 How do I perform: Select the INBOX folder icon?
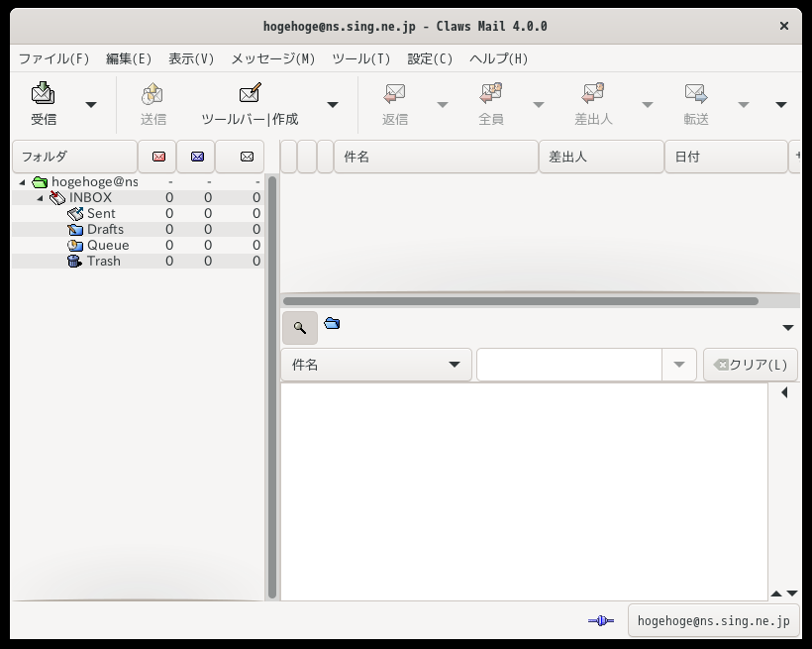(x=57, y=197)
